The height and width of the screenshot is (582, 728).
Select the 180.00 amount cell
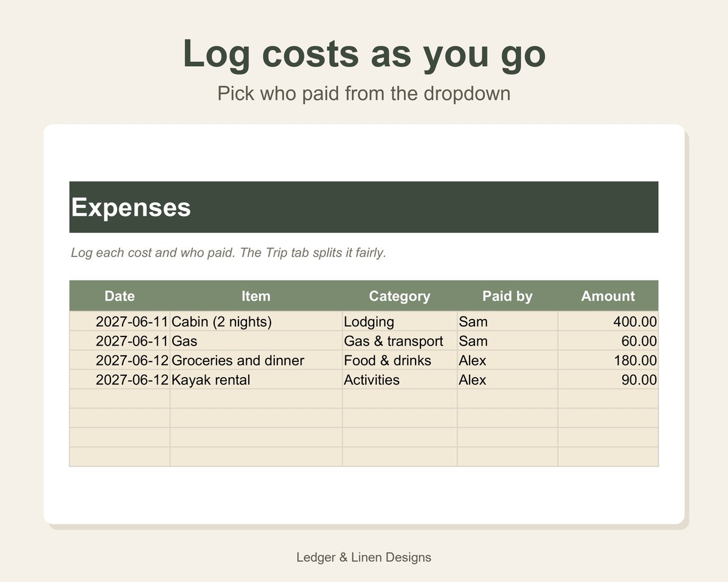click(x=608, y=360)
